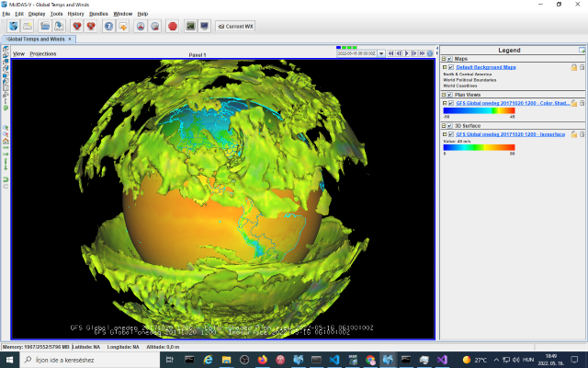Open the panel's Projections menu
Image resolution: width=588 pixels, height=368 pixels.
pos(43,53)
